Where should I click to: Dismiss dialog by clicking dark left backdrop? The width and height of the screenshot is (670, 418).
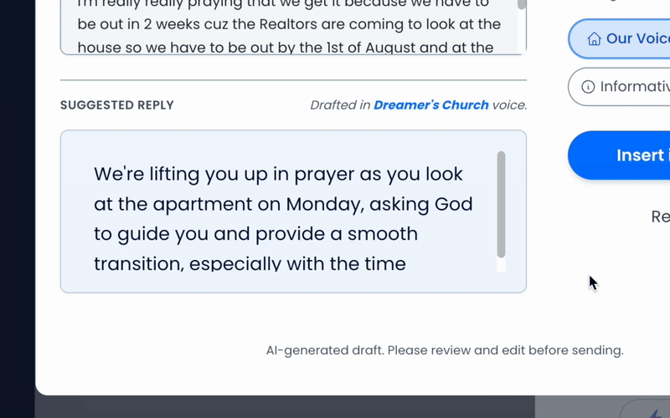point(17,209)
